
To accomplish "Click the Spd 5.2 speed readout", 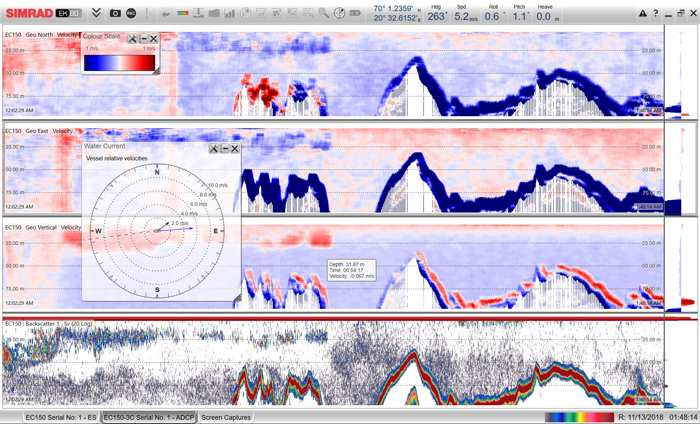I will (465, 13).
